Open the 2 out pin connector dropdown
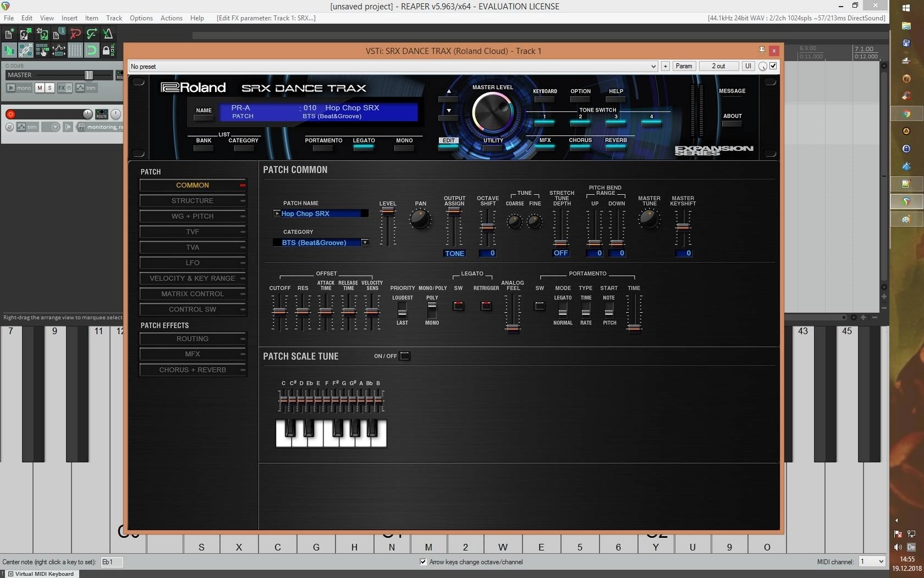The image size is (924, 578). click(x=718, y=66)
